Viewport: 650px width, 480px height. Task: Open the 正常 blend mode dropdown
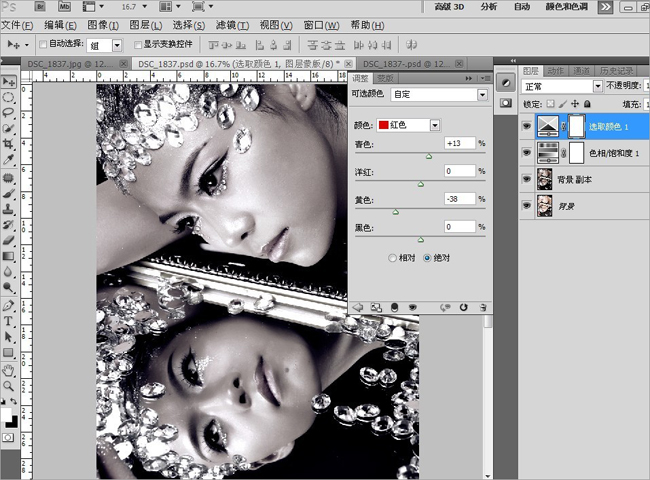click(598, 87)
